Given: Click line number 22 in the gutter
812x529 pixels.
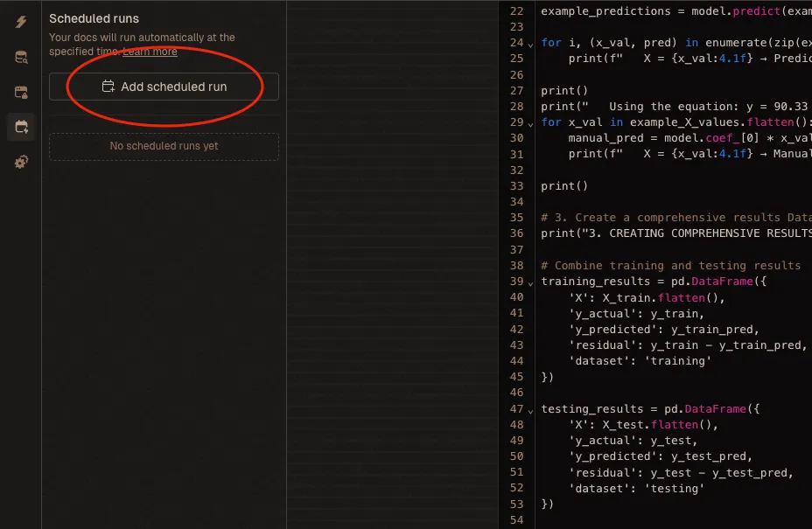Looking at the screenshot, I should coord(514,11).
